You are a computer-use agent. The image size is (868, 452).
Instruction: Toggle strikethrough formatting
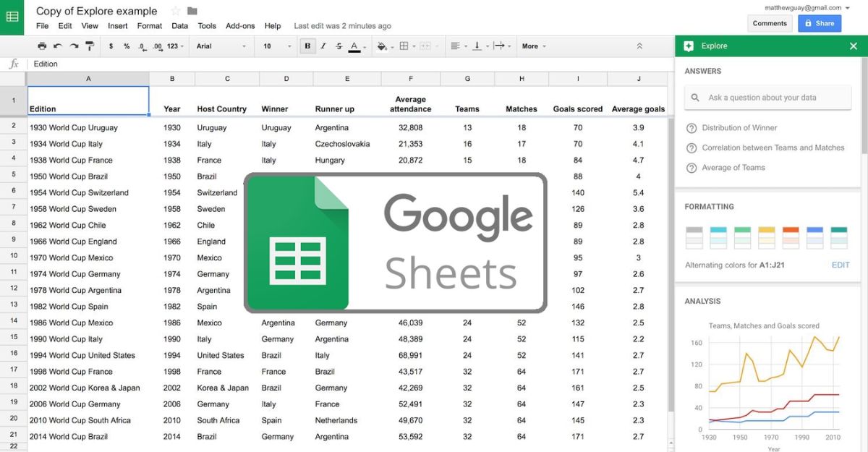[x=339, y=46]
